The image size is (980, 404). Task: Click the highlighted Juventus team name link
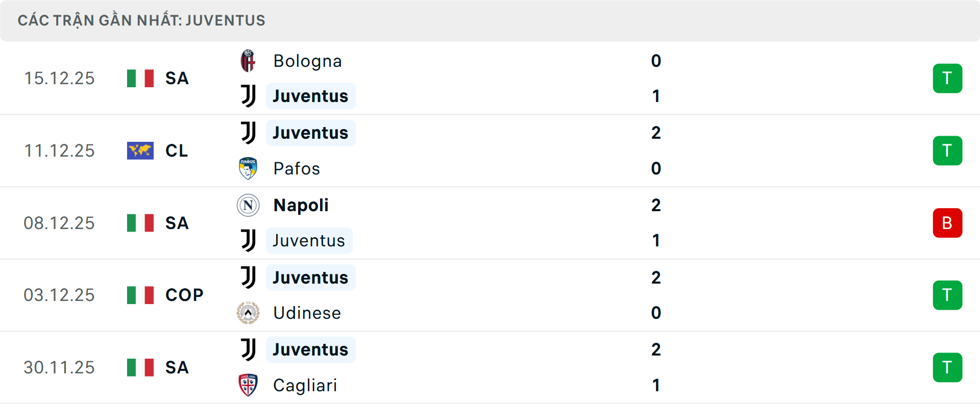tap(310, 96)
